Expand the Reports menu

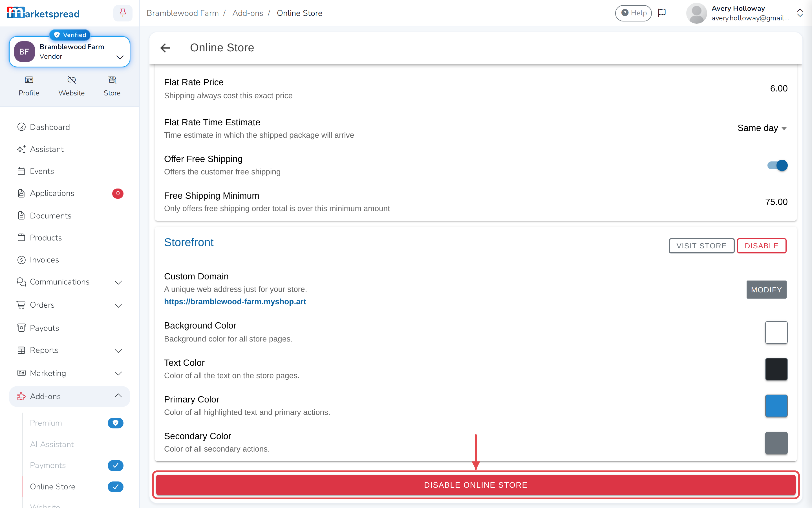(x=70, y=350)
